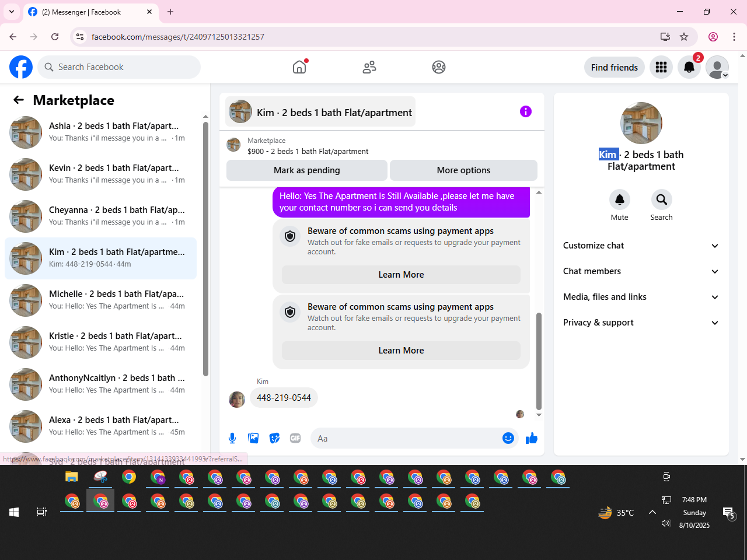Expand Customize chat section
Screen dimensions: 747x560
point(641,246)
